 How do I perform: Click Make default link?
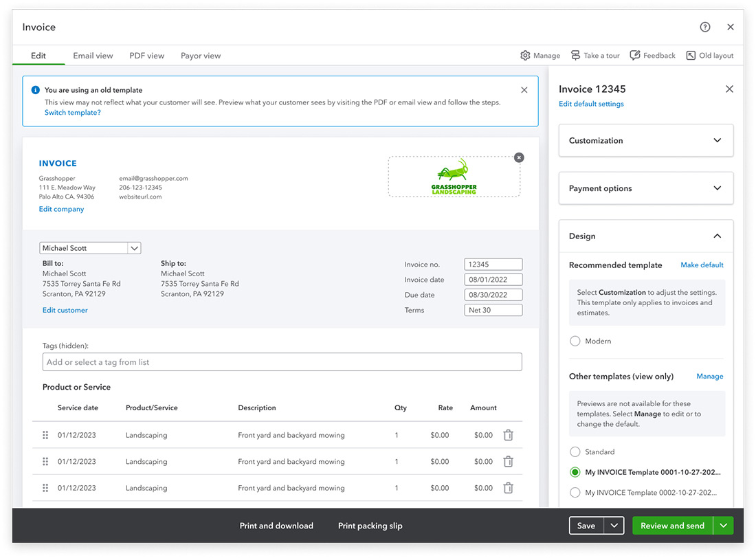pos(702,265)
